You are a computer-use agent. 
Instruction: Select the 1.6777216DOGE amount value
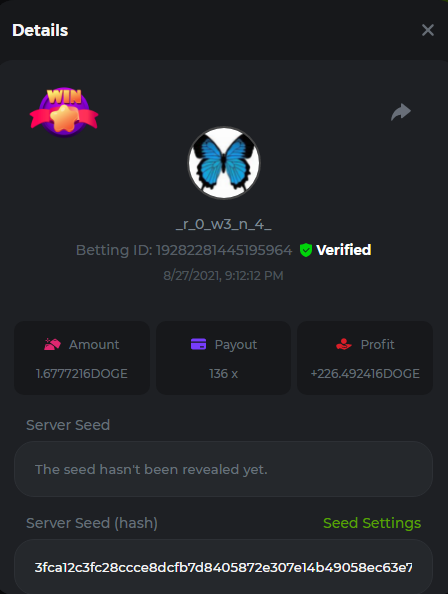(82, 374)
